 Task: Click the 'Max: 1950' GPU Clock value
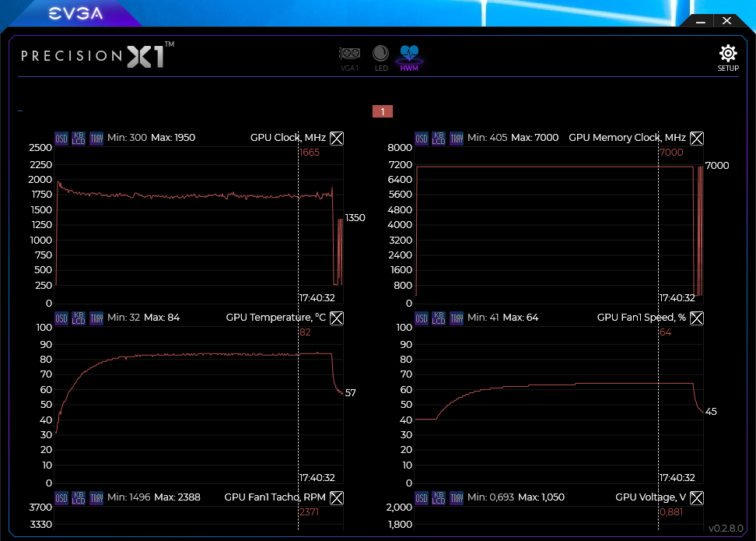point(173,138)
